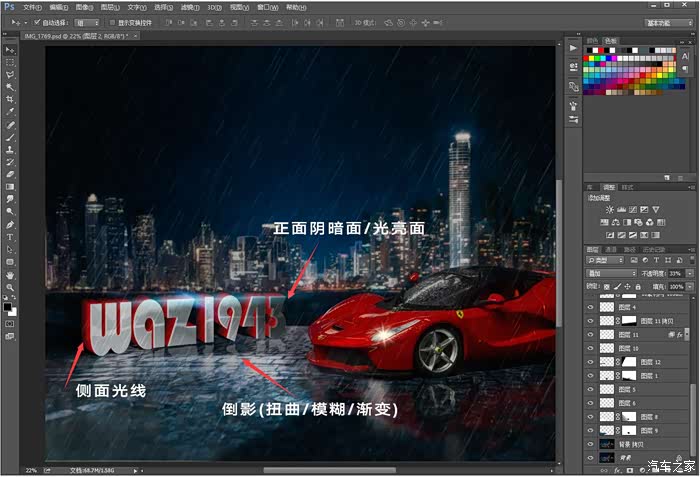Select the Lasso tool
The height and width of the screenshot is (477, 700).
point(10,75)
